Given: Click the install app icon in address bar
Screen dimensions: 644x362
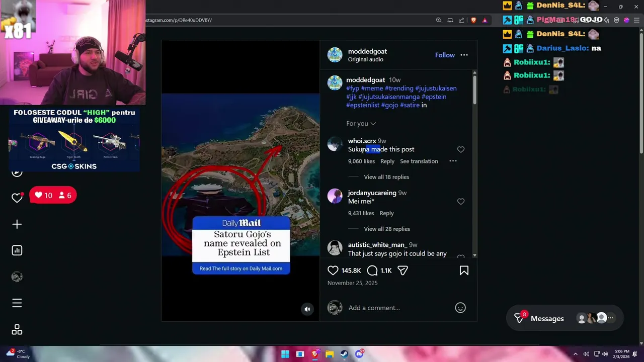Looking at the screenshot, I should click(x=450, y=20).
